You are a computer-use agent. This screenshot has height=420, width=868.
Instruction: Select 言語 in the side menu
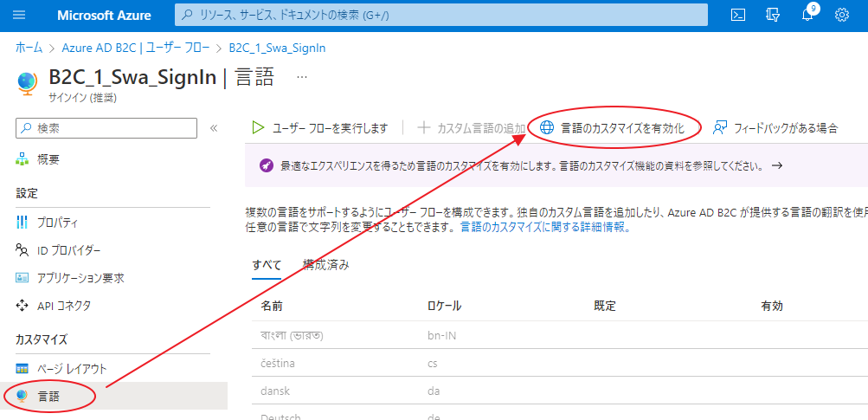click(113, 396)
